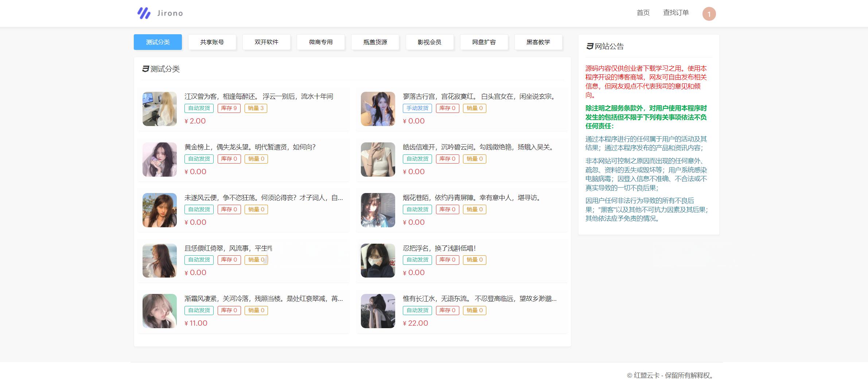Open product titled 忍把浮名，换了浅斟低唱
The image size is (868, 389).
(439, 248)
